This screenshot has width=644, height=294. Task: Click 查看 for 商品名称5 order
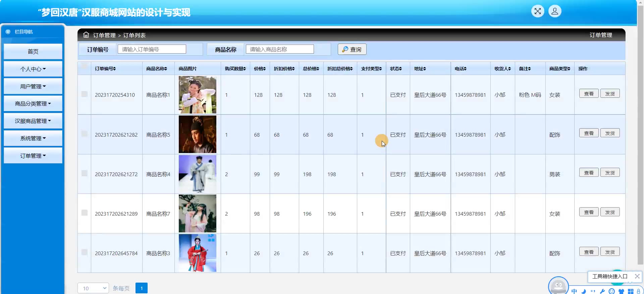pyautogui.click(x=589, y=133)
